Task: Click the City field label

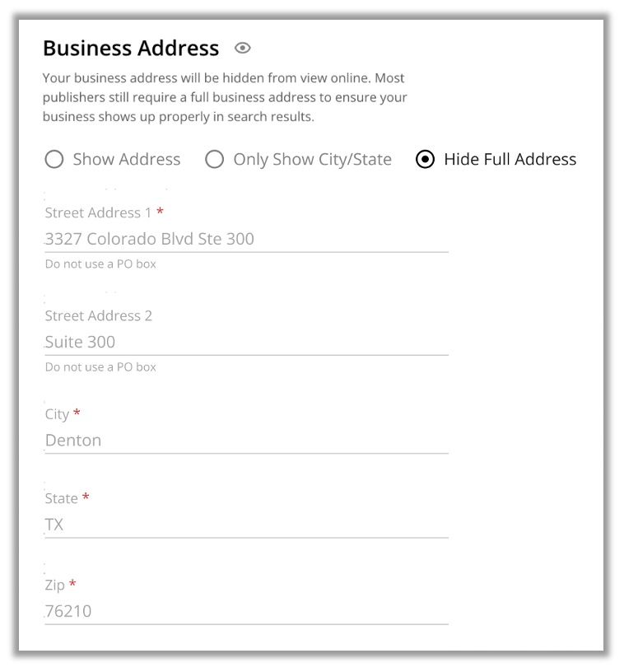Action: (57, 414)
